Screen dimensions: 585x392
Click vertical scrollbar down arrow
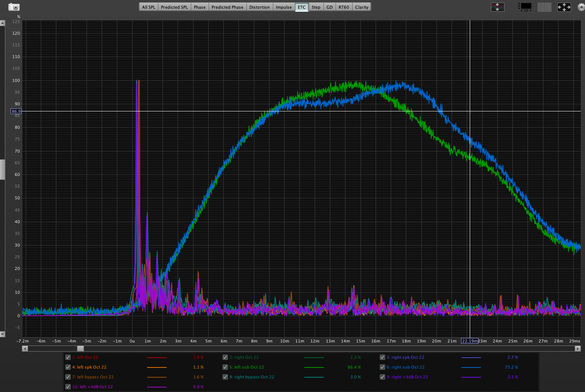tap(2, 334)
